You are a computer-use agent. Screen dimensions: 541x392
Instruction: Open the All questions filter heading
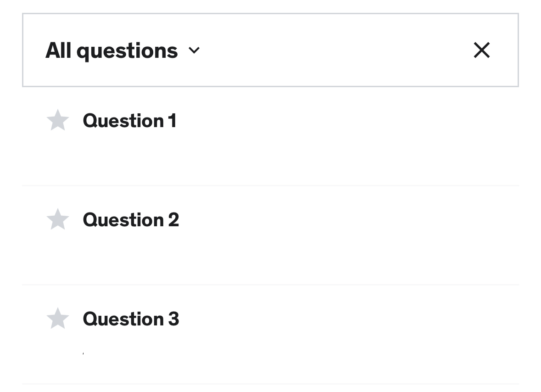point(112,50)
